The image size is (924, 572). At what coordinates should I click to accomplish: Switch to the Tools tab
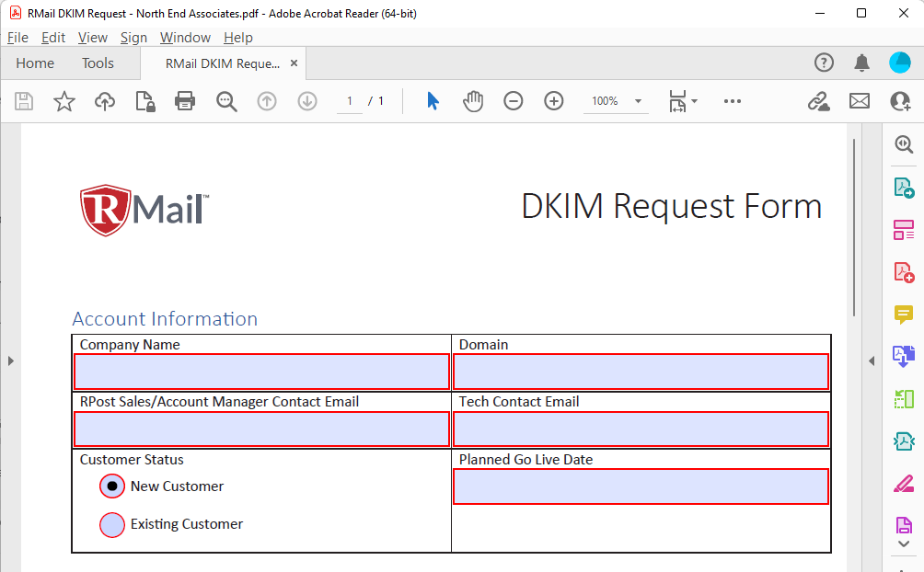pos(98,63)
